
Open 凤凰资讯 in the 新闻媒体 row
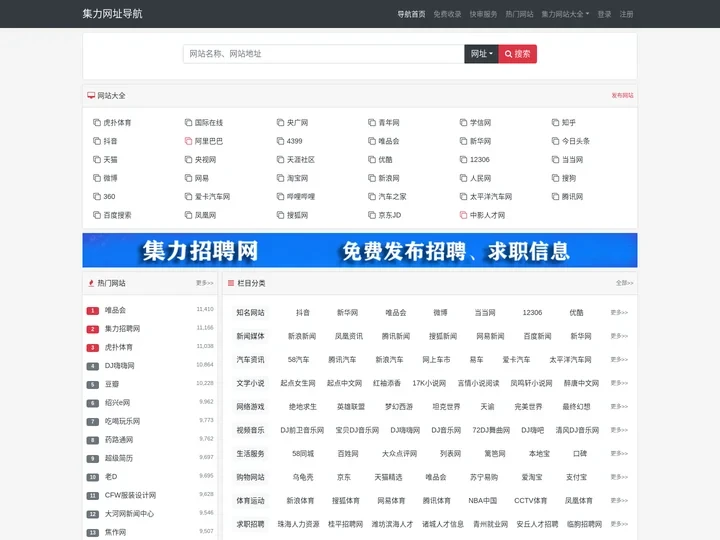point(349,336)
